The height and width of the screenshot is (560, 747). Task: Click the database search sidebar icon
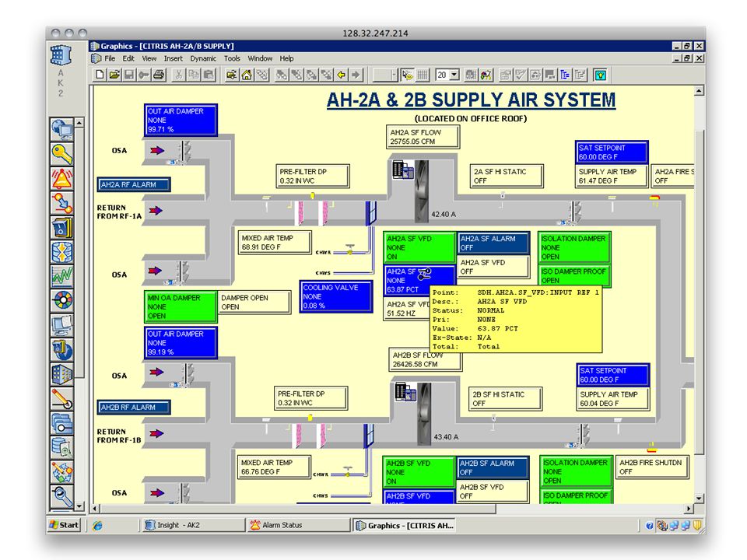point(62,448)
